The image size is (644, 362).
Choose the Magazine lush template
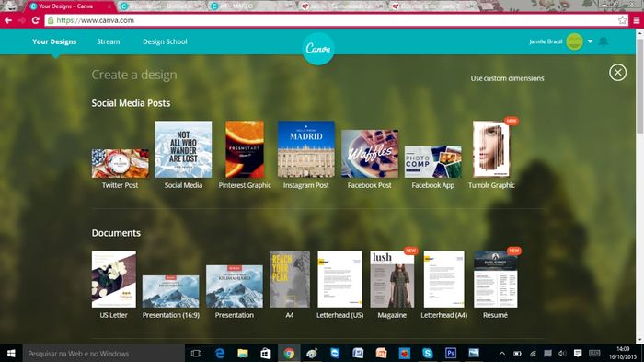(x=392, y=279)
